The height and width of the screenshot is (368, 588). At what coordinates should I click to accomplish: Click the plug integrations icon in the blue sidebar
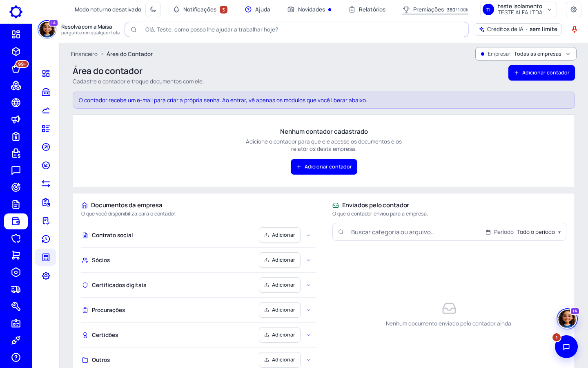pyautogui.click(x=16, y=340)
